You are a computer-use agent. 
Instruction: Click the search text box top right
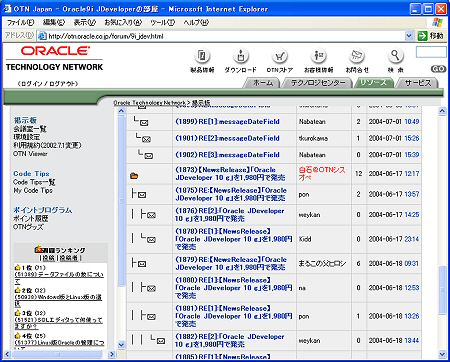431,52
